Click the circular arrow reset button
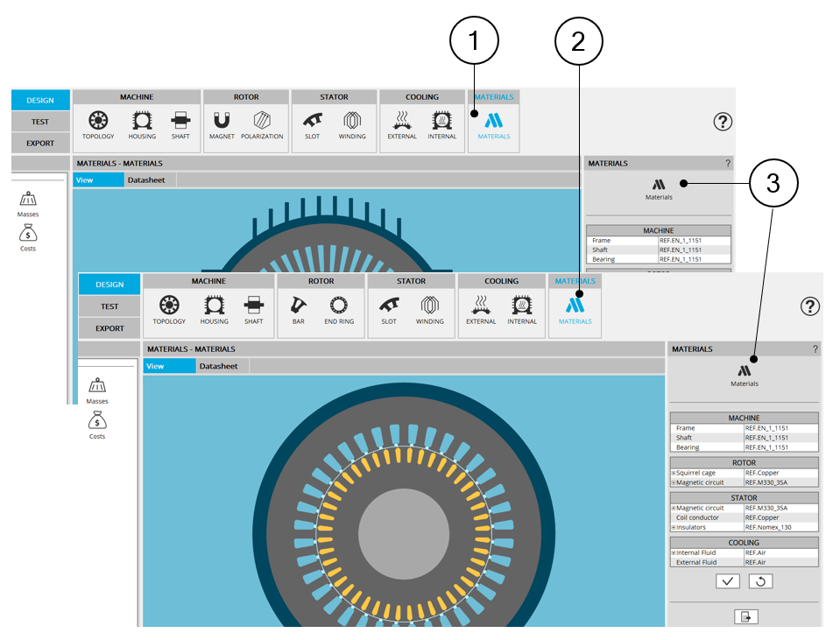The height and width of the screenshot is (640, 840). tap(760, 581)
